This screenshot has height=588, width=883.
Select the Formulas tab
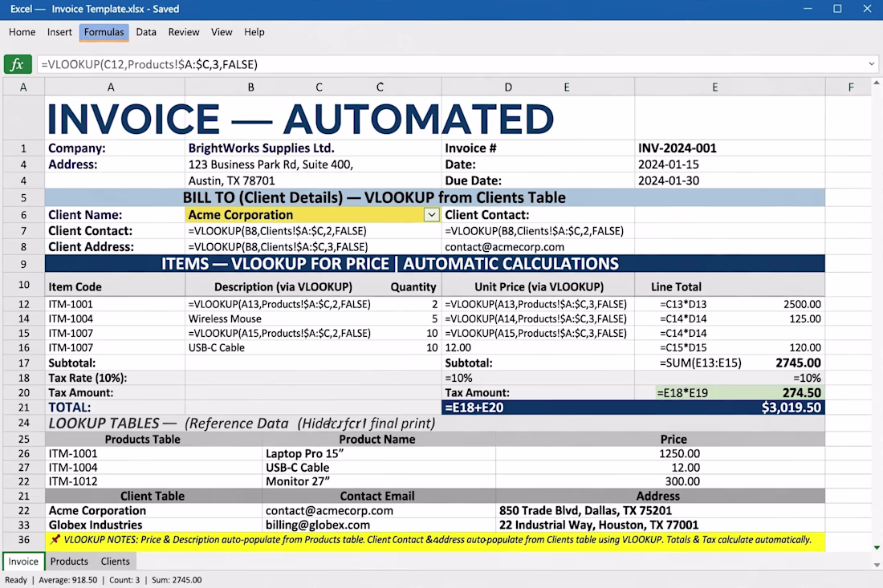(104, 32)
